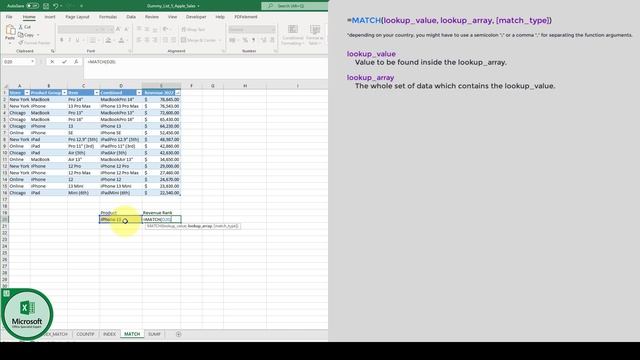Click the Top Align icon

[139, 29]
